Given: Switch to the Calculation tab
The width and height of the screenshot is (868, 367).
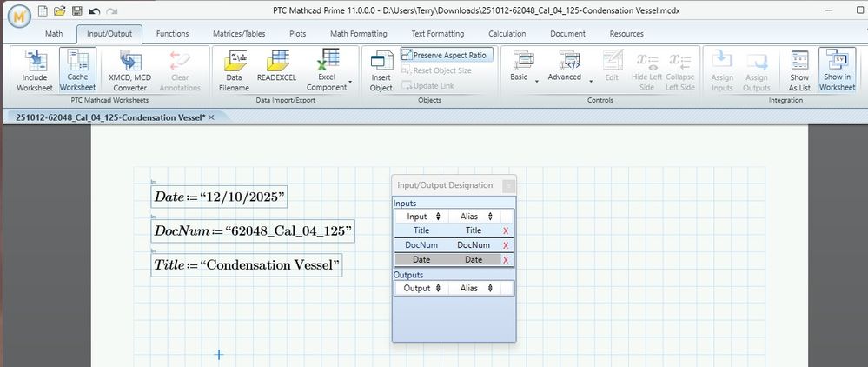Looking at the screenshot, I should pyautogui.click(x=507, y=33).
